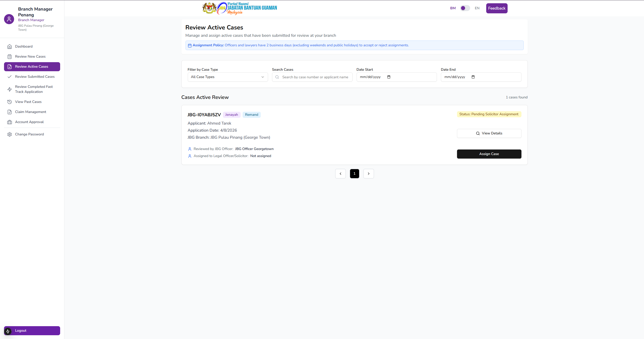This screenshot has width=644, height=339.
Task: Open View Details for case JBG-I0YABJ5ZV
Action: pos(489,133)
